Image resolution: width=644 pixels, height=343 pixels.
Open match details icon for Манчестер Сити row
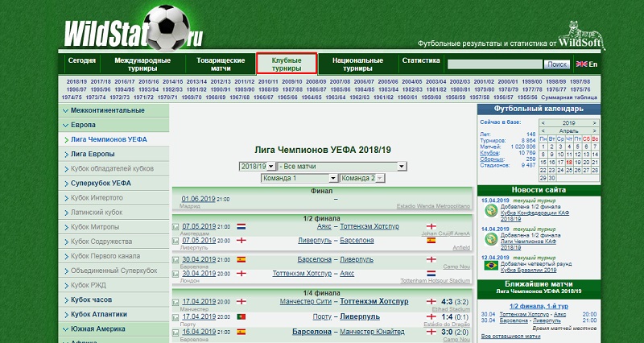[x=176, y=301]
